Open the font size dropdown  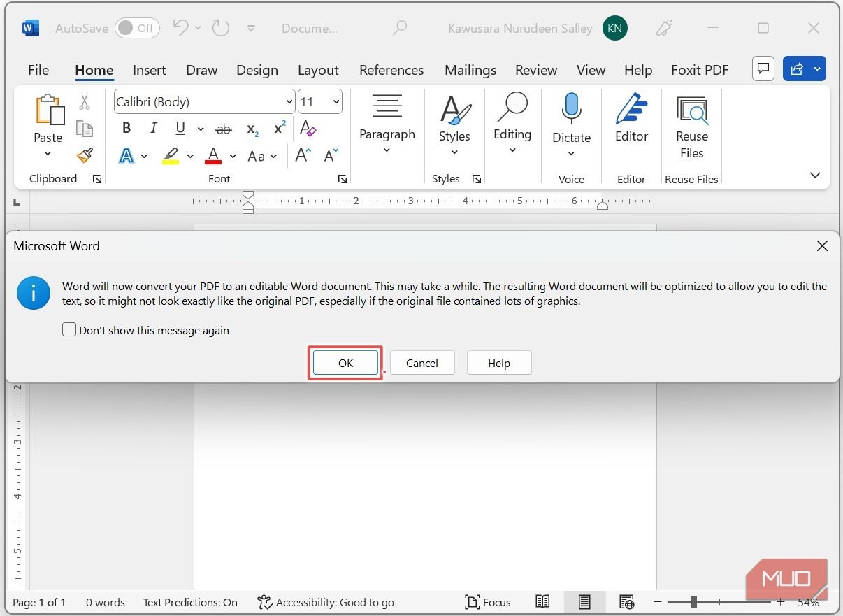(336, 102)
